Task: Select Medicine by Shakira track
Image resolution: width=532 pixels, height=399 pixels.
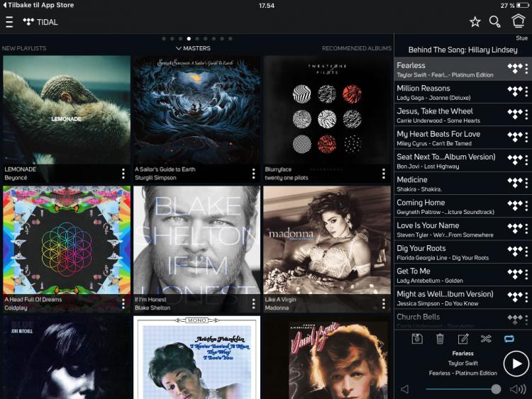Action: [x=462, y=184]
